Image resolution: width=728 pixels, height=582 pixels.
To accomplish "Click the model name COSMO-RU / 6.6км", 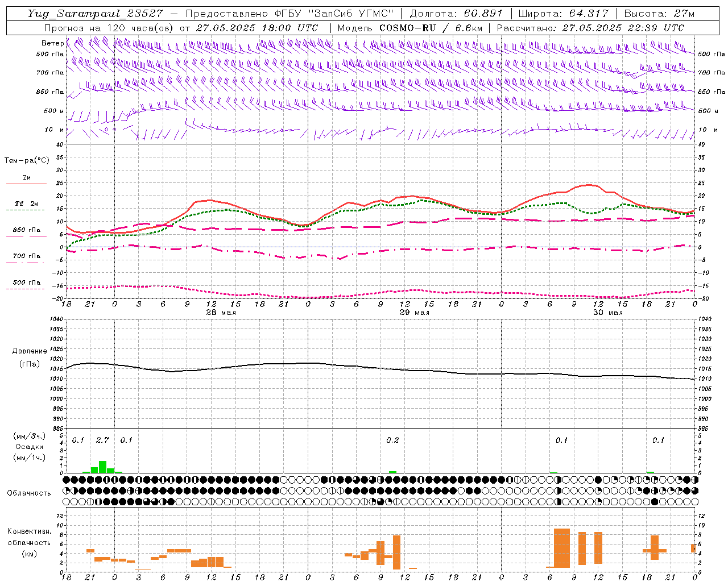I will coord(431,28).
